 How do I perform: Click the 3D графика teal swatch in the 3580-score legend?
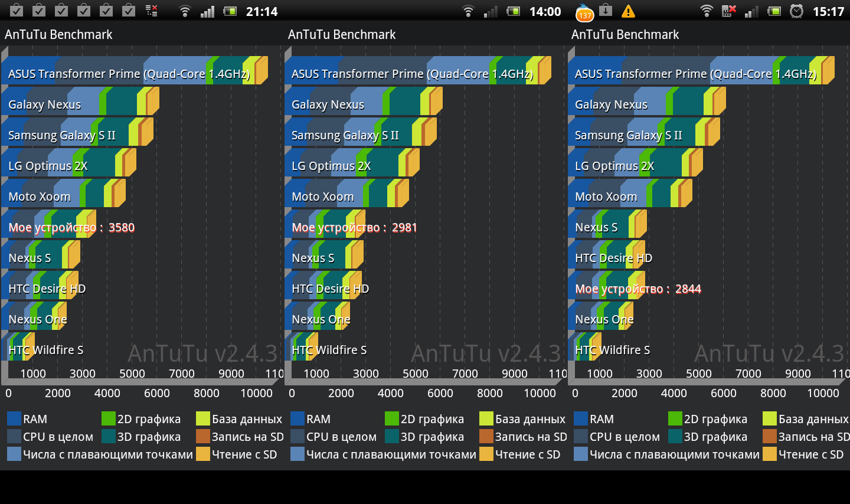109,437
